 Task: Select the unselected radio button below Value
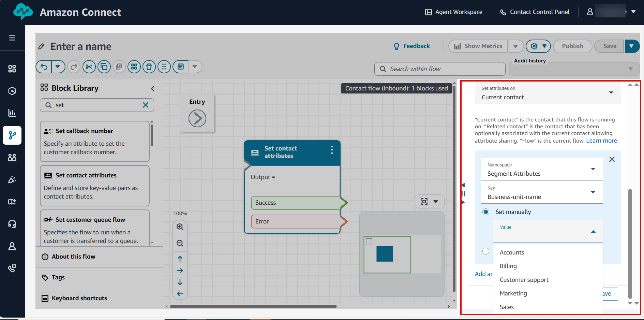pos(486,251)
